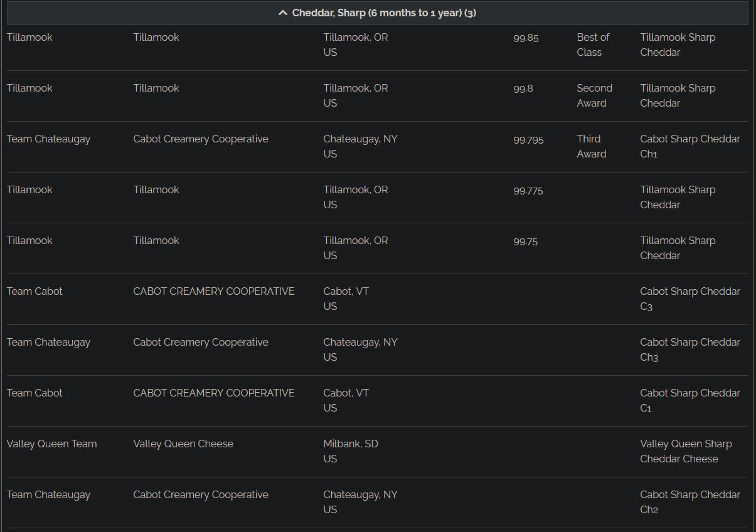Click Tillamook maker in the 99.75 row

(29, 240)
